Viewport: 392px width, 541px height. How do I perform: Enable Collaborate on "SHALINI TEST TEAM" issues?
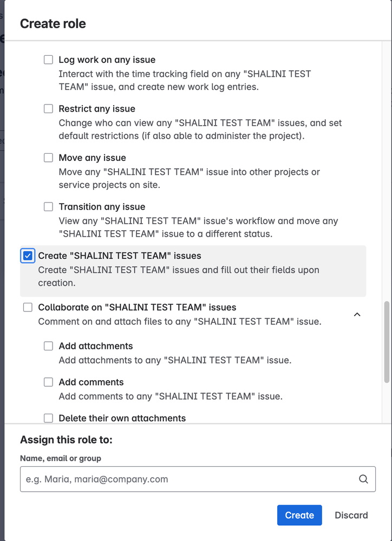[28, 307]
